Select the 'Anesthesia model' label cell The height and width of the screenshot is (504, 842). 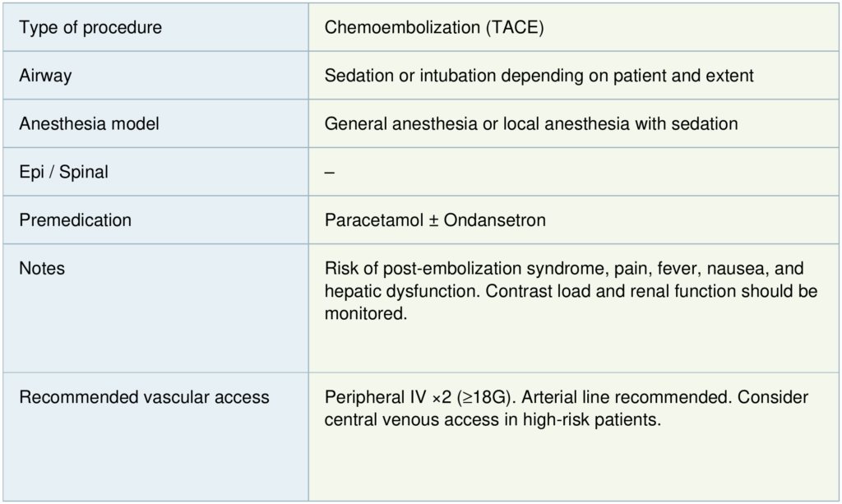coord(89,124)
